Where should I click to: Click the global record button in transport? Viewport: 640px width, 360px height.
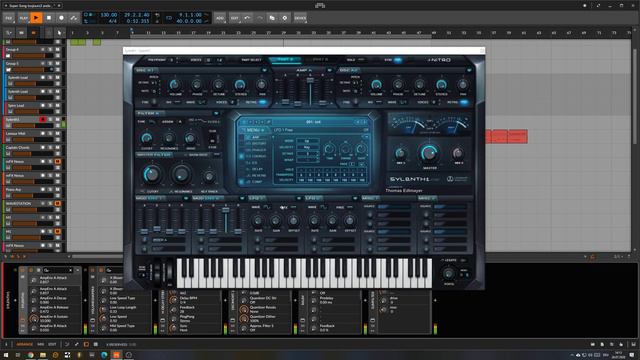[x=61, y=18]
